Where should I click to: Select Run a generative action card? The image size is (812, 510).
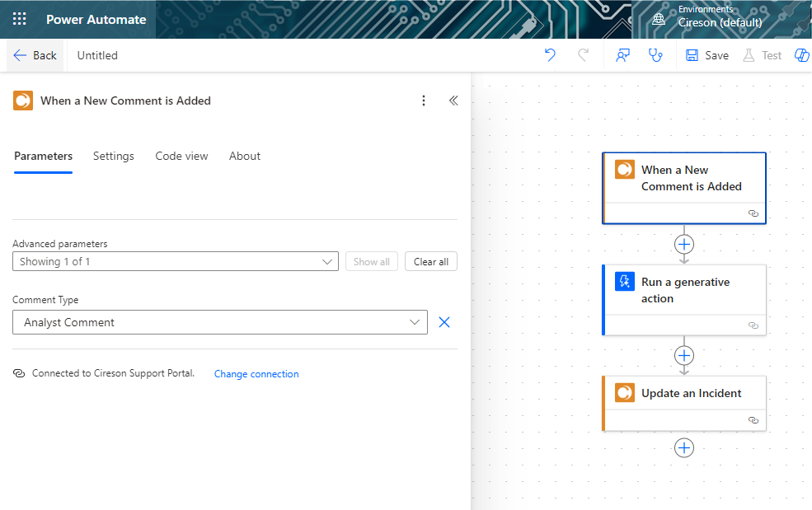(x=684, y=300)
